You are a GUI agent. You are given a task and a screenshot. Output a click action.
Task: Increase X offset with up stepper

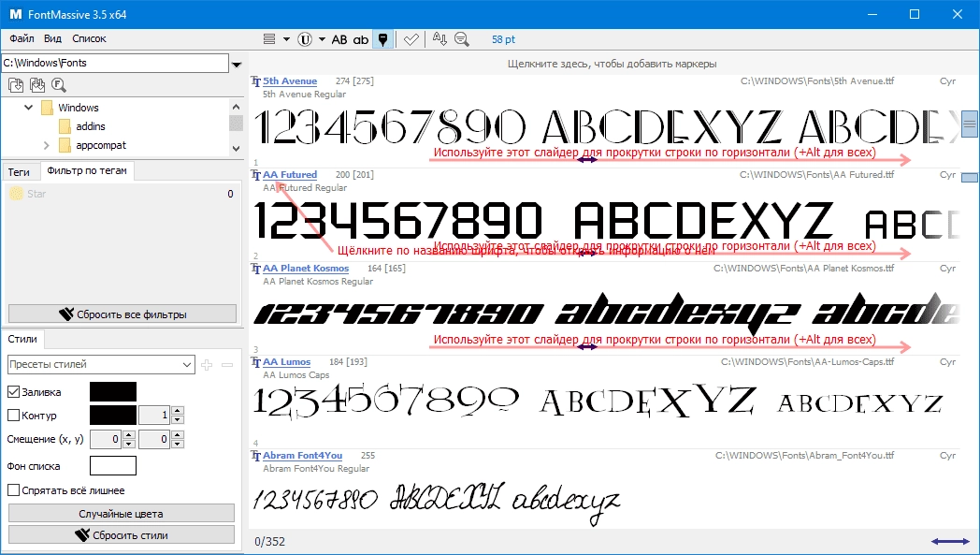point(129,435)
